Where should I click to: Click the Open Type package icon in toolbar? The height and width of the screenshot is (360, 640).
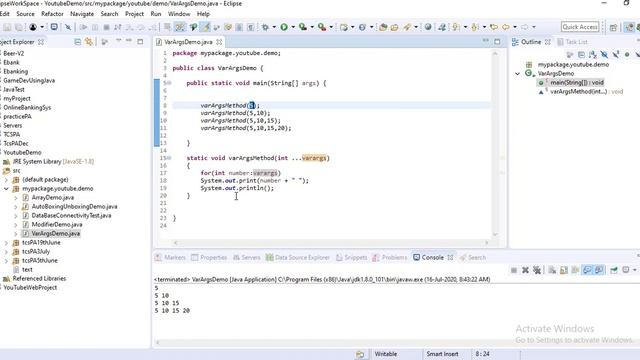click(x=383, y=27)
